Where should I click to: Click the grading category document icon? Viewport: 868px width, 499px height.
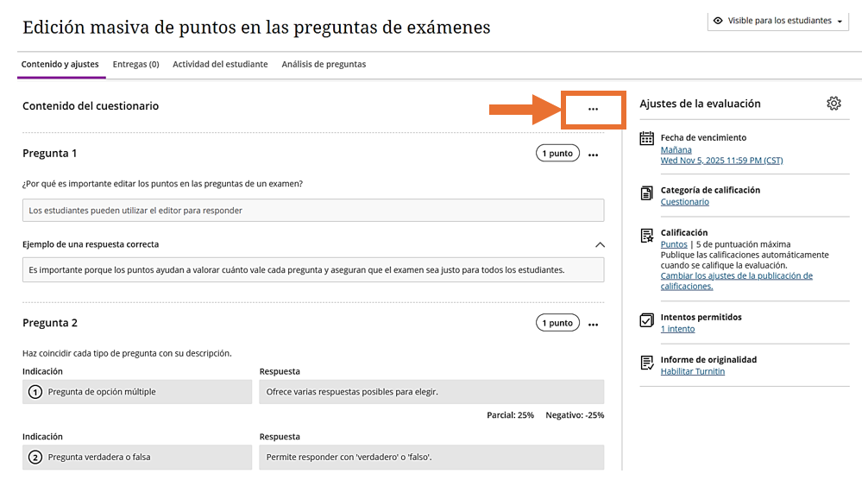pyautogui.click(x=647, y=193)
